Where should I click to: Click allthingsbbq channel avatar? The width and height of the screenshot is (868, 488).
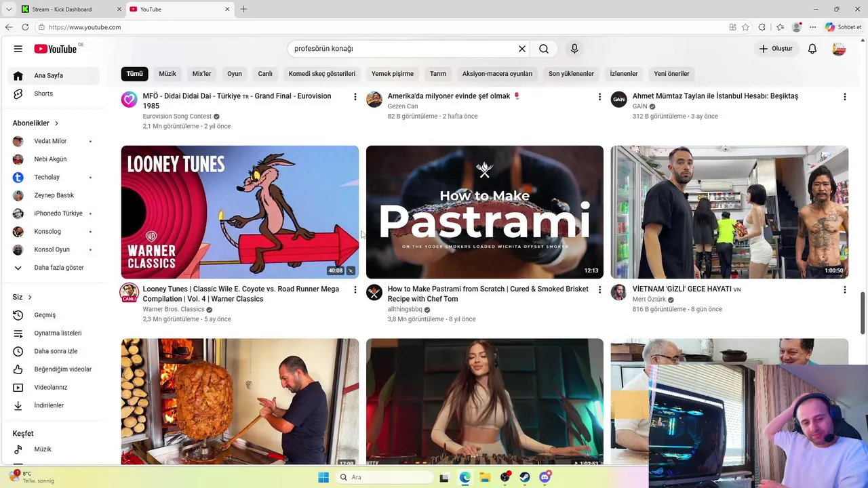374,292
